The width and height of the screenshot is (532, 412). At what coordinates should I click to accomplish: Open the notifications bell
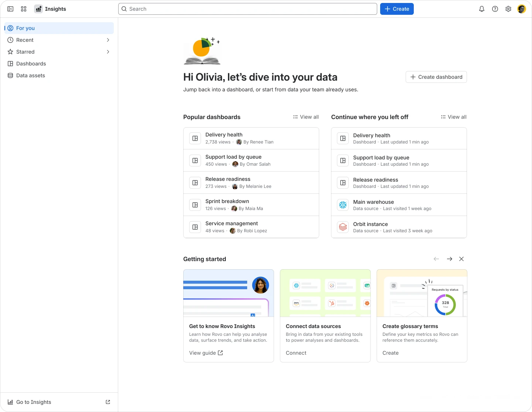tap(482, 9)
